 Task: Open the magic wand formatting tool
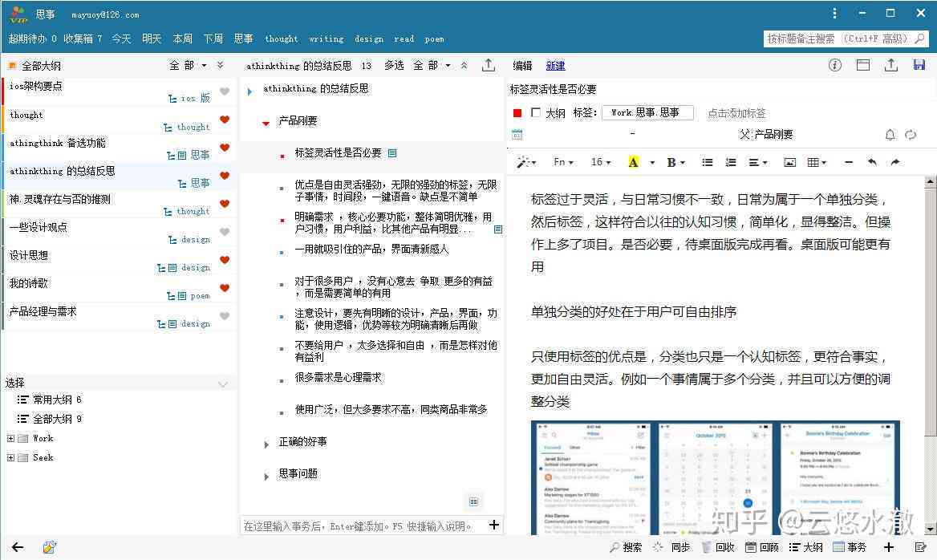coord(526,162)
